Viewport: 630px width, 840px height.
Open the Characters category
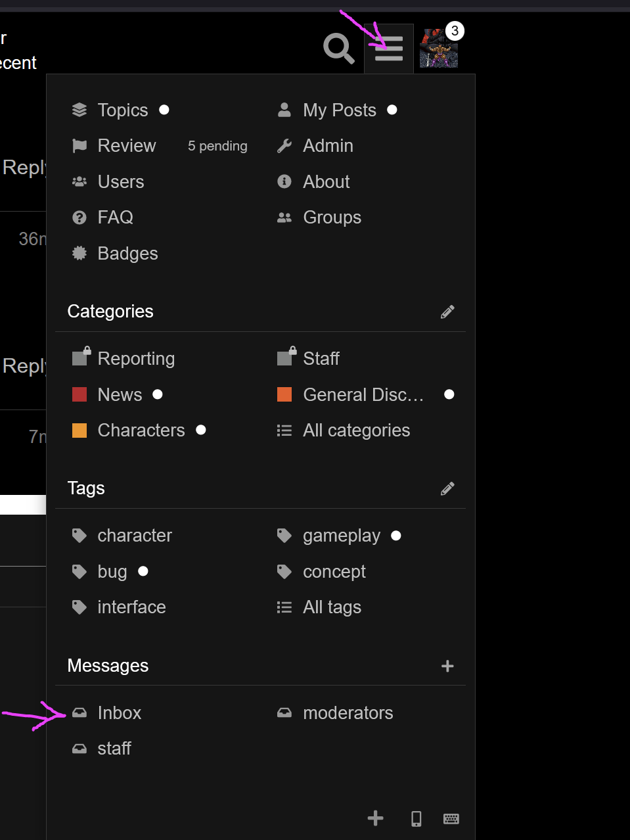tap(141, 431)
